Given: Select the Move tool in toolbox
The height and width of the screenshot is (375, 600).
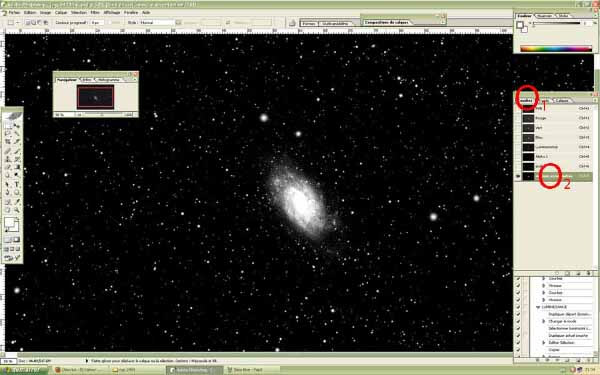Looking at the screenshot, I should [x=16, y=125].
